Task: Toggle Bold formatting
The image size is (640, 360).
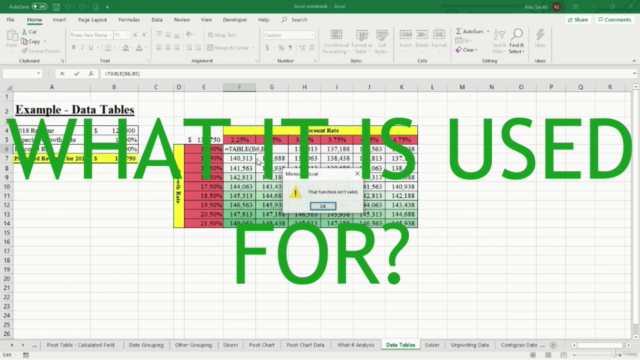Action: pos(73,48)
